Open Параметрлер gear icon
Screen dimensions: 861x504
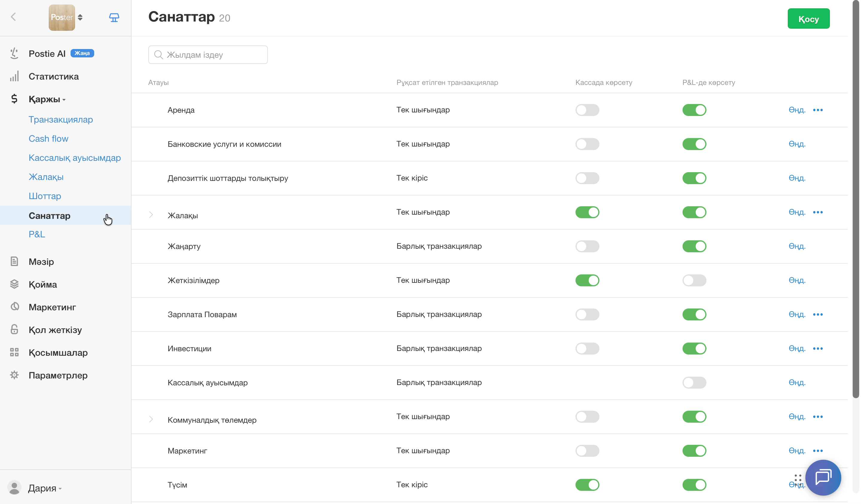click(x=14, y=375)
